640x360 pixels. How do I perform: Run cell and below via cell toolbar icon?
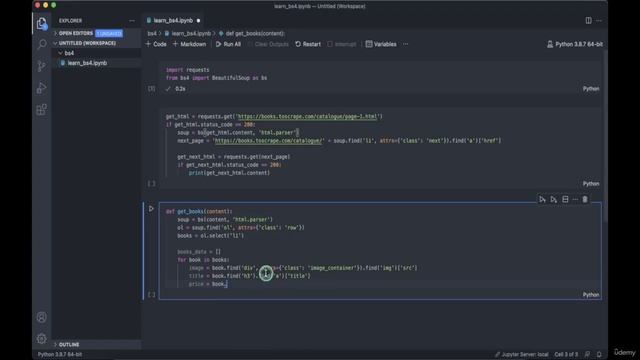(x=553, y=199)
